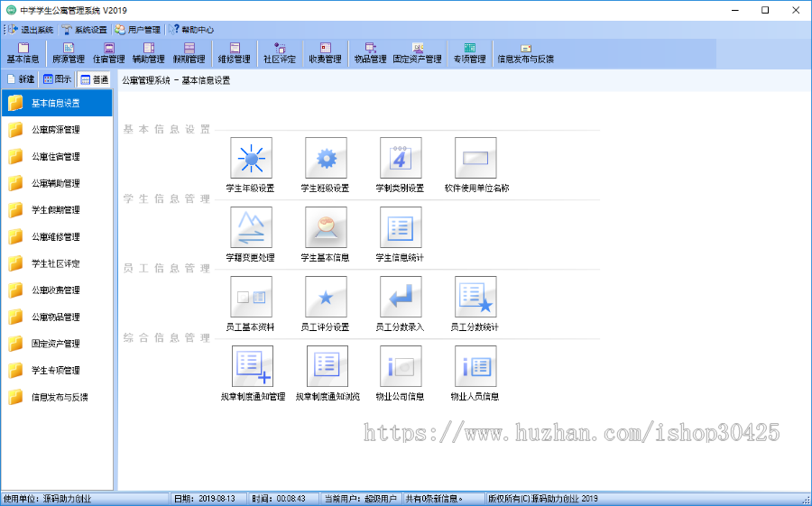Open 学生班级设置 gear icon
This screenshot has height=506, width=812.
pos(326,159)
